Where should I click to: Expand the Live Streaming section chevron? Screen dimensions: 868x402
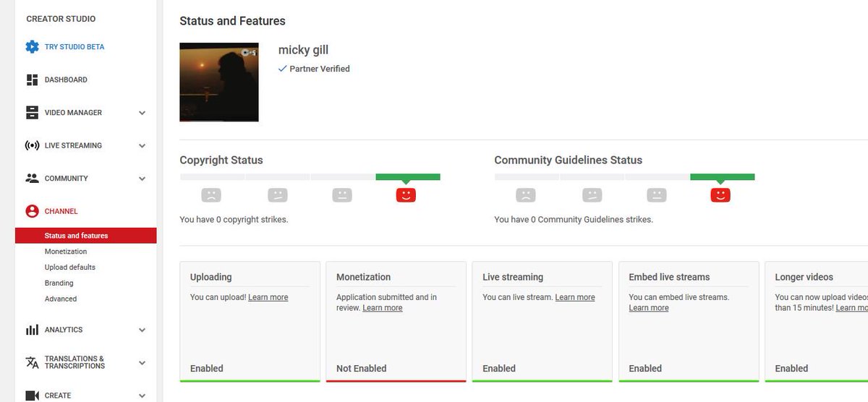142,145
